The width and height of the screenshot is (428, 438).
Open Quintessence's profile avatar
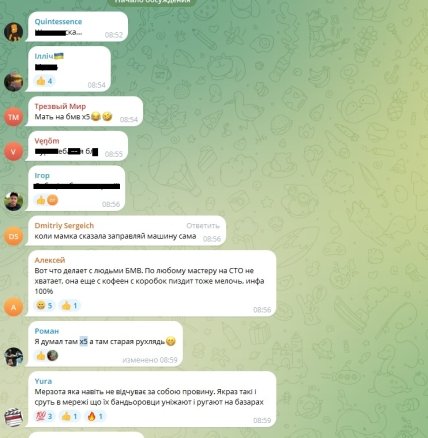(13, 32)
